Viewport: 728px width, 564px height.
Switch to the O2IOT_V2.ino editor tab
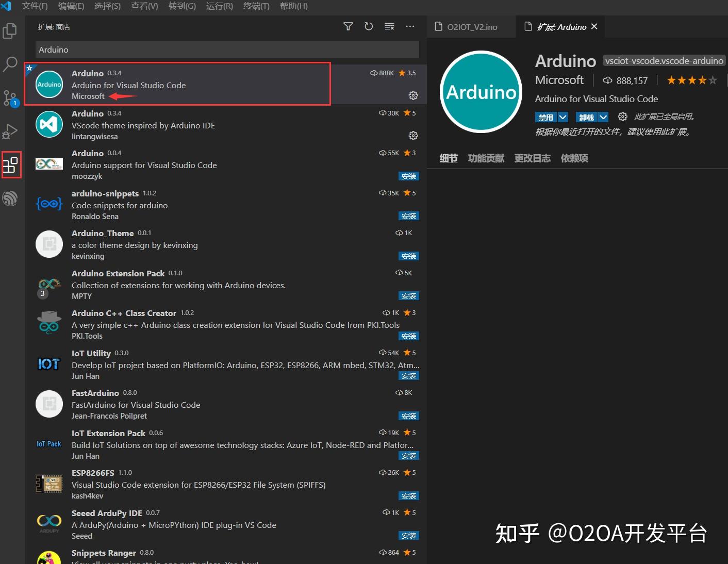471,26
